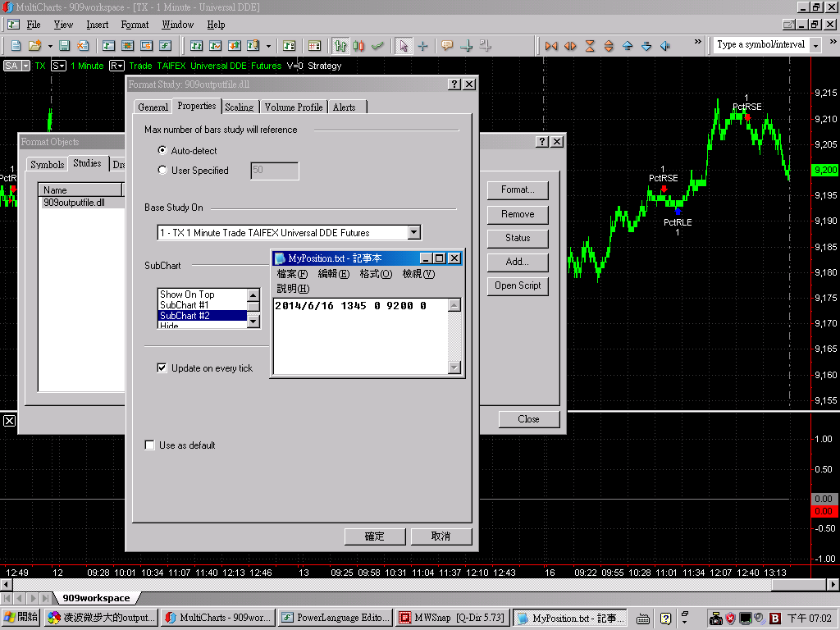
Task: Save the workspace with the floppy disk icon
Action: coord(64,46)
